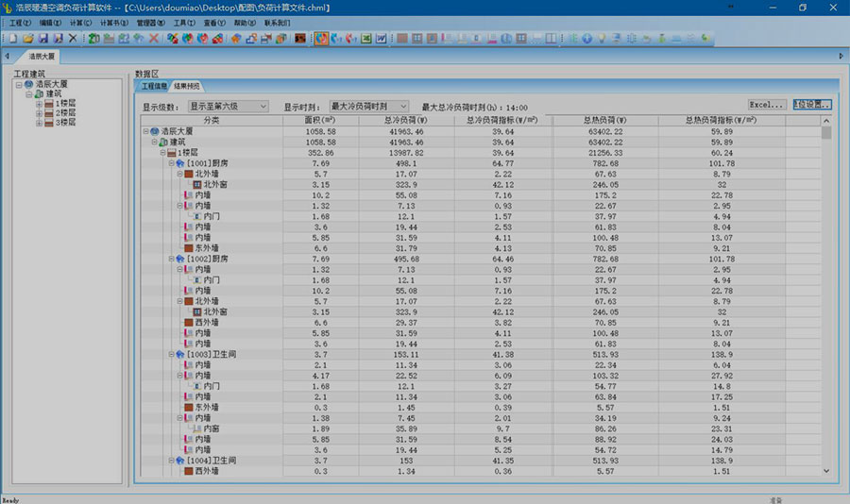Open the 计算书 menu
850x504 pixels.
click(x=114, y=21)
